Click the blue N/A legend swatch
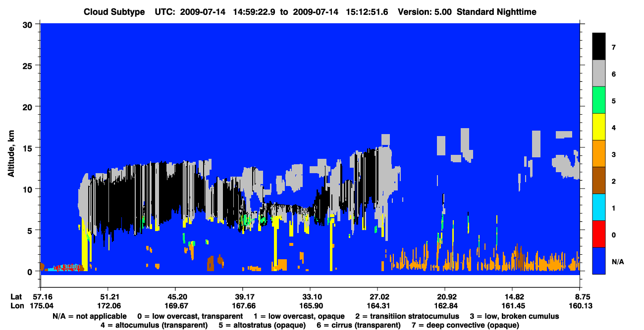Viewport: 644px width, 330px height. (x=599, y=261)
